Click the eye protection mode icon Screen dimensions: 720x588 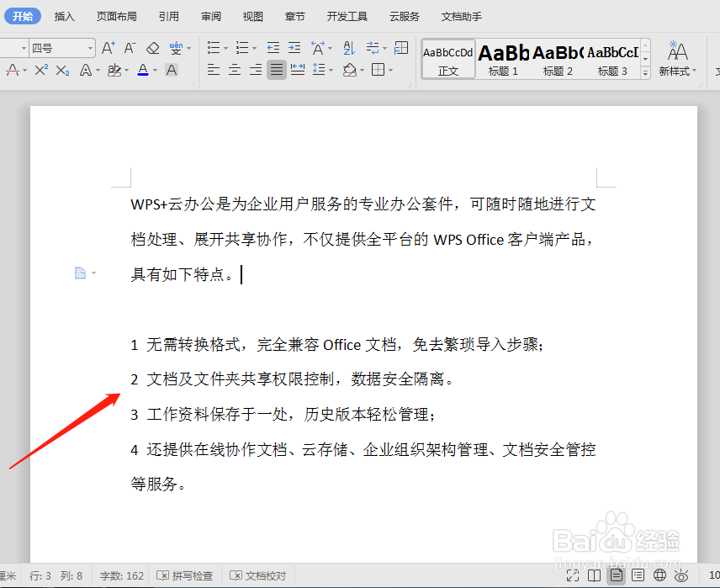pos(681,575)
